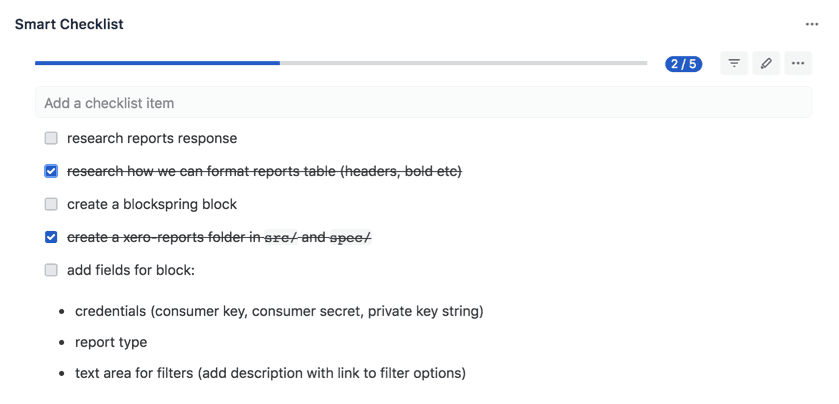Click the 'Smart Checklist' panel title

pyautogui.click(x=69, y=24)
